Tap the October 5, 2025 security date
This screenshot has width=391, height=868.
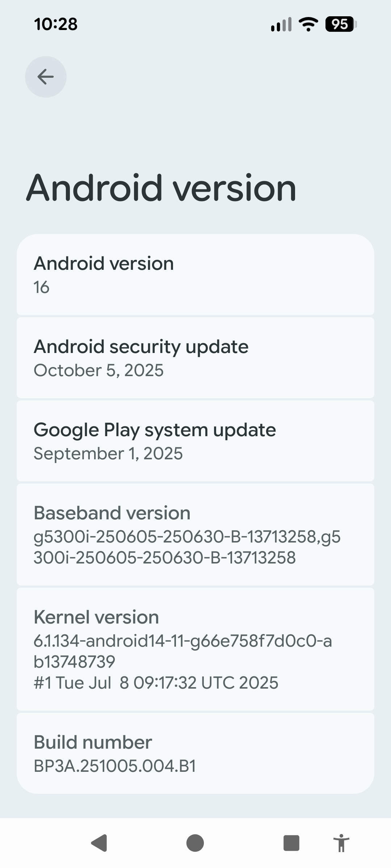tap(98, 370)
